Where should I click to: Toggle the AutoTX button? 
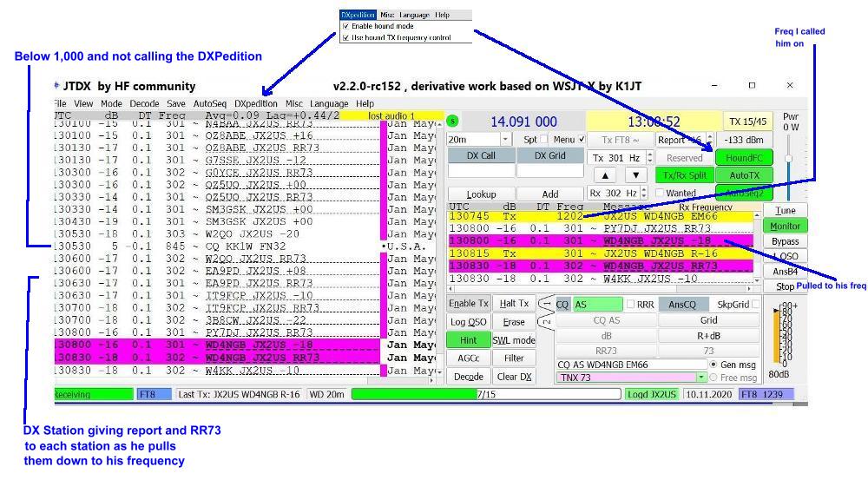coord(744,175)
